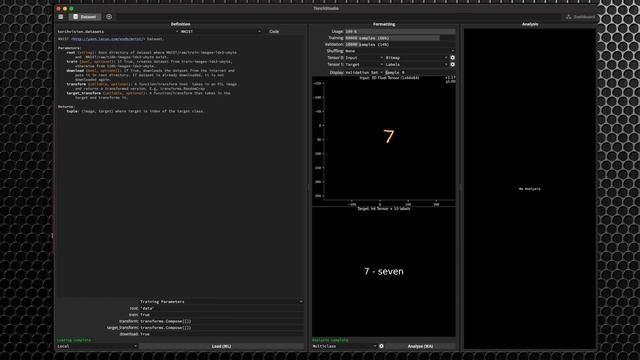Open the Shuffling dropdown
This screenshot has height=360, width=640.
[x=400, y=51]
